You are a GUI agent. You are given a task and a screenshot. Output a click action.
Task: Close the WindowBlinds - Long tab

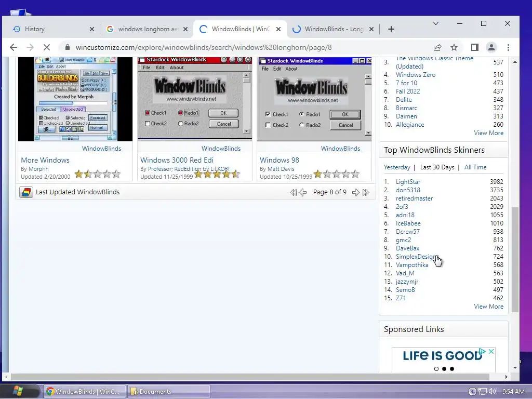[x=371, y=29]
